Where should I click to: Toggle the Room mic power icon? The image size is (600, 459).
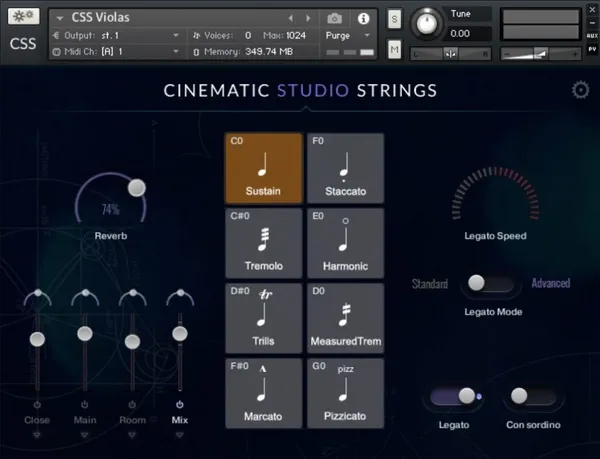[132, 404]
